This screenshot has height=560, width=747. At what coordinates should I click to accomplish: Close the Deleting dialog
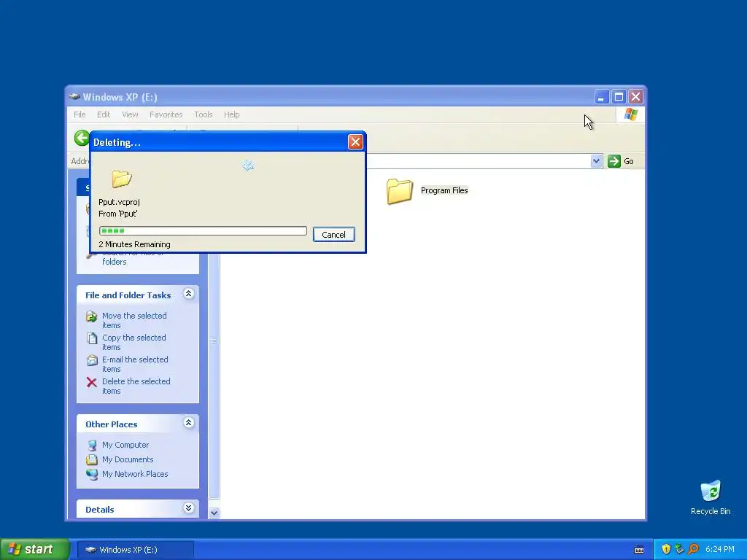[x=355, y=142]
